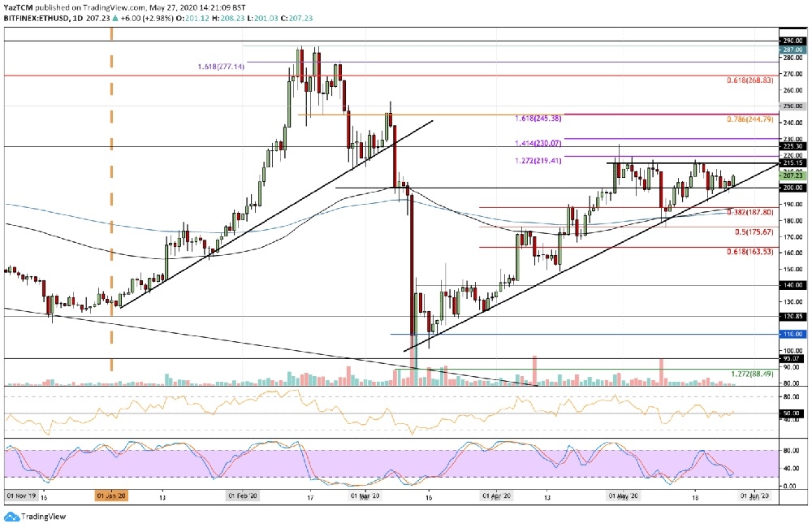Viewport: 812px width, 528px height.
Task: Click the 120.85 price axis label
Action: click(x=792, y=317)
